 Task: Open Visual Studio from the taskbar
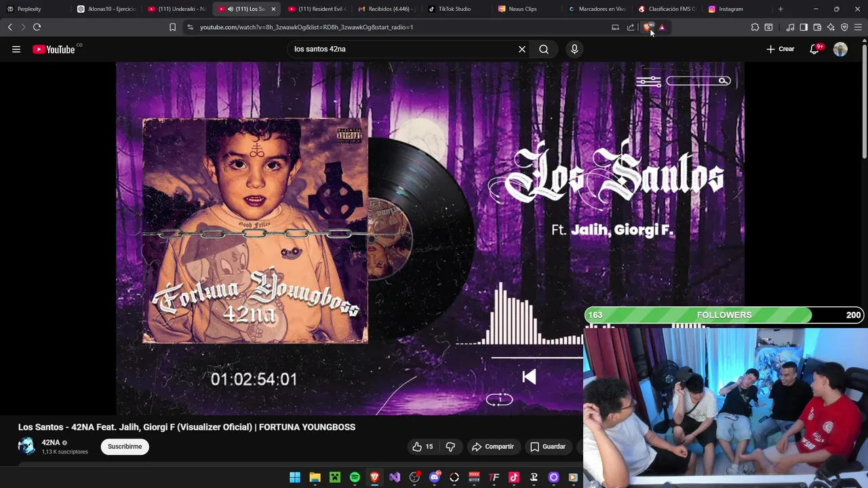click(395, 477)
